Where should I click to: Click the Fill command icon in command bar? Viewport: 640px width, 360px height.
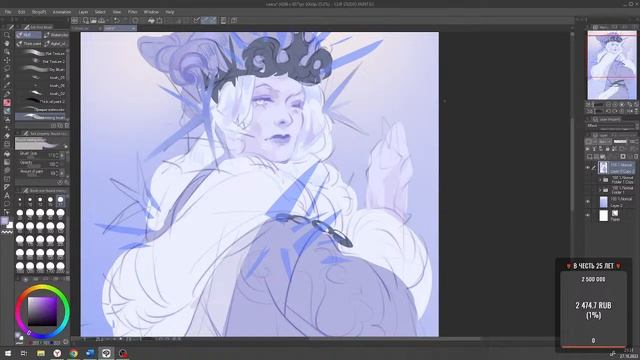tap(151, 20)
